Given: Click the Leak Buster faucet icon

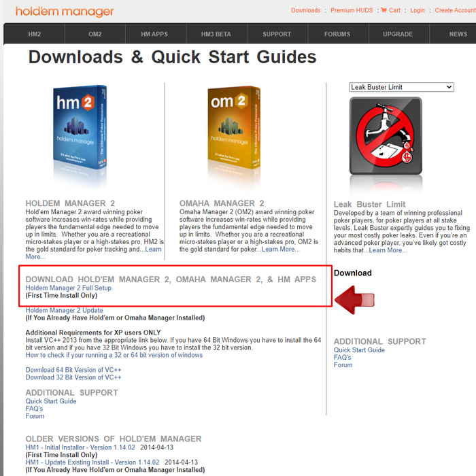Looking at the screenshot, I should click(x=386, y=135).
